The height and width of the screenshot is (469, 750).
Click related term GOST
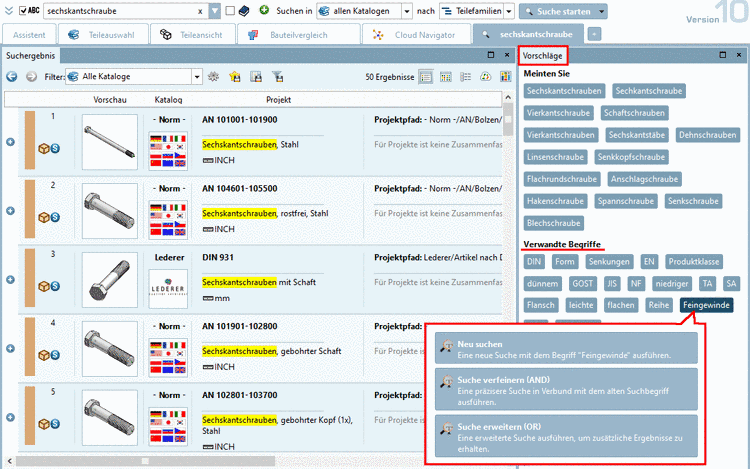(x=583, y=284)
